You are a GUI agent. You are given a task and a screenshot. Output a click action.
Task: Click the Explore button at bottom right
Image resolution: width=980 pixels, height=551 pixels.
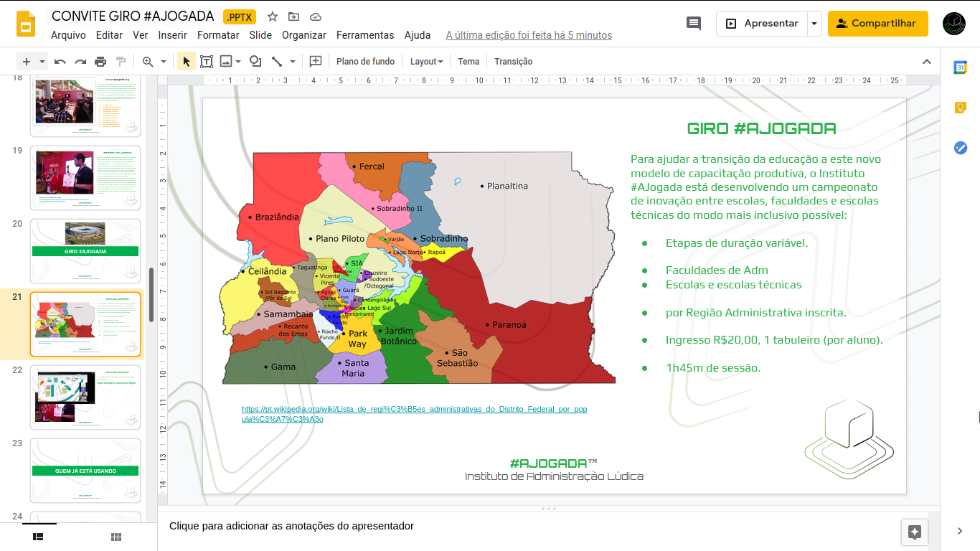coord(914,532)
